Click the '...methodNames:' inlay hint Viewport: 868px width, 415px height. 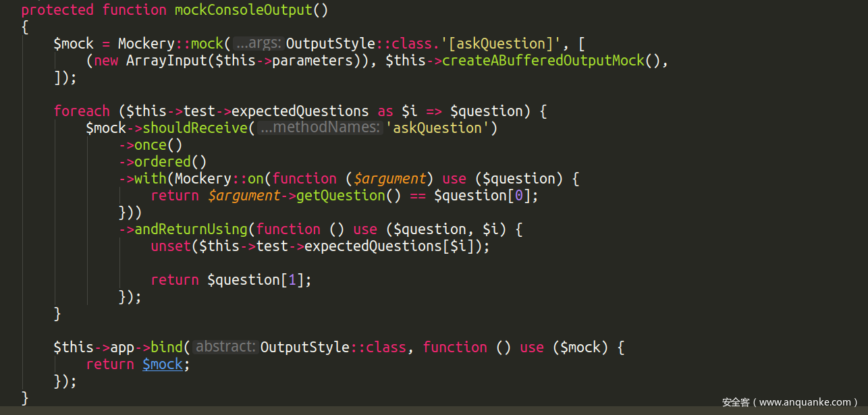(319, 128)
